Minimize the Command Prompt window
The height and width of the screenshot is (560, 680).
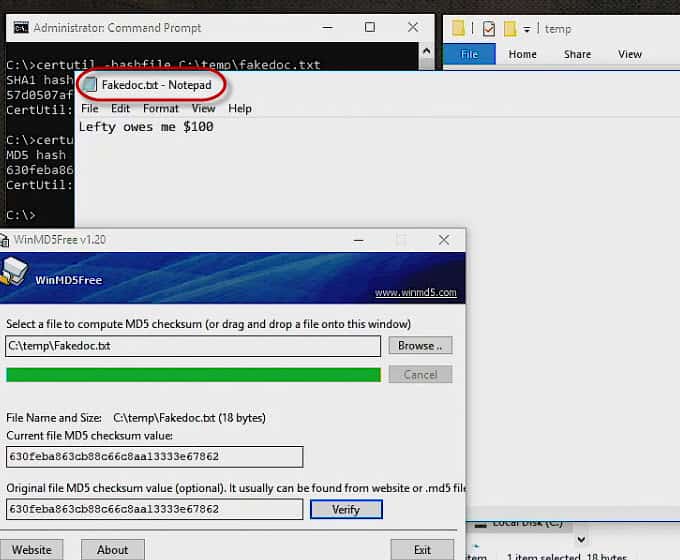pyautogui.click(x=328, y=27)
